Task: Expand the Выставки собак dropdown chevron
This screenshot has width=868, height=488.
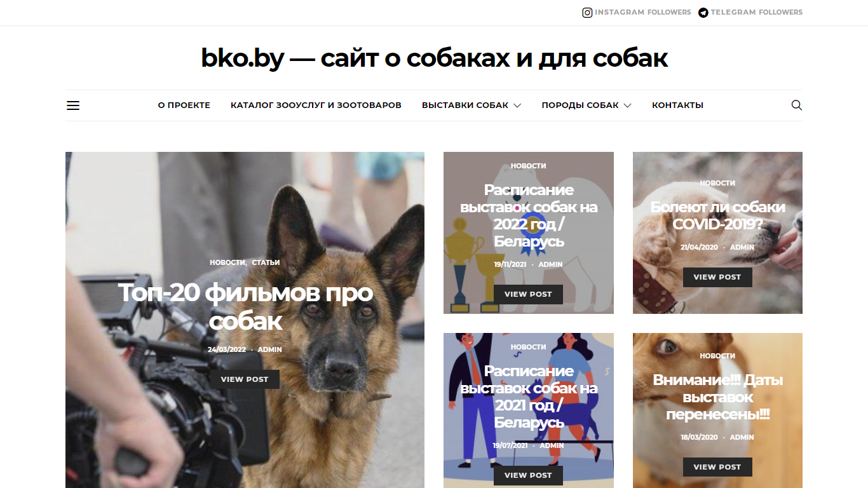Action: click(517, 105)
